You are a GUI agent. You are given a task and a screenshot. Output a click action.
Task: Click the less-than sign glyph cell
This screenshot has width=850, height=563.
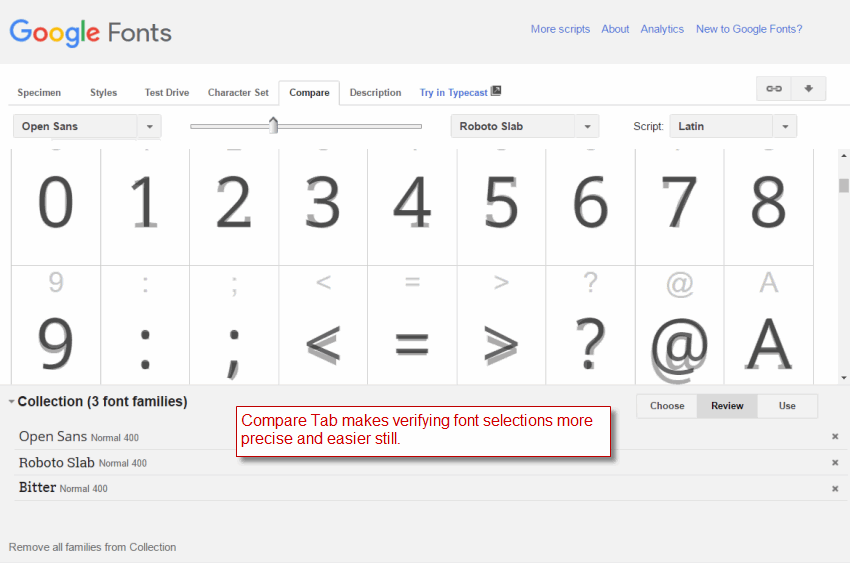tap(323, 325)
